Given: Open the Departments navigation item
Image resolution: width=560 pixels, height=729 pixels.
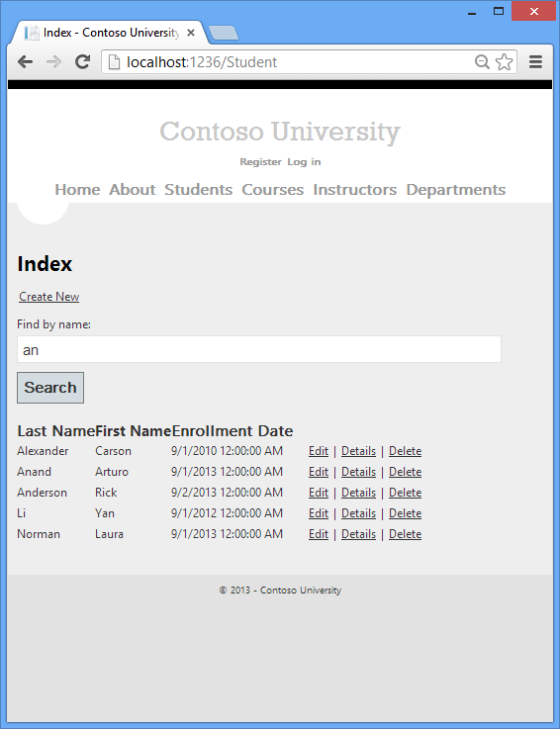Looking at the screenshot, I should click(x=456, y=190).
